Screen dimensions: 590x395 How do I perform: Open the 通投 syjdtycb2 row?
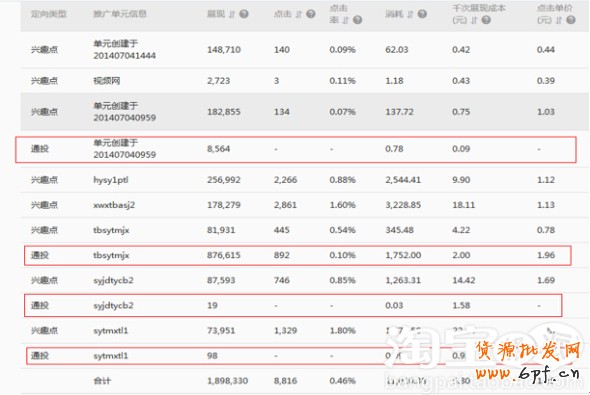[293, 305]
